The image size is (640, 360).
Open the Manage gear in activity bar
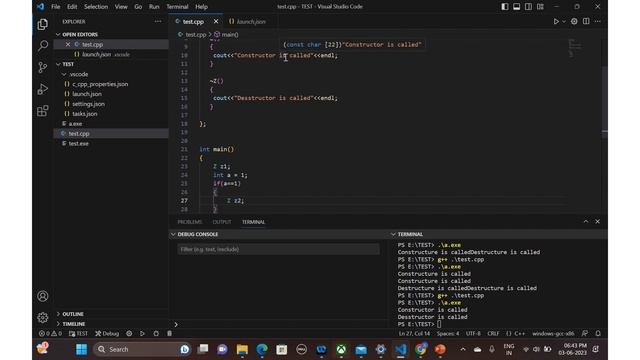tap(42, 317)
